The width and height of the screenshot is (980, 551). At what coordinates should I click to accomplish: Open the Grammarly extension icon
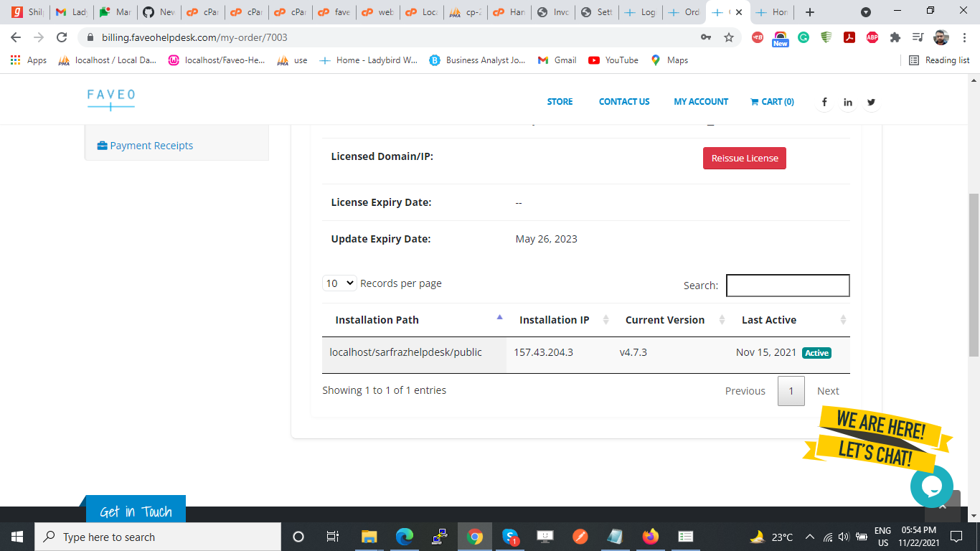click(x=804, y=37)
